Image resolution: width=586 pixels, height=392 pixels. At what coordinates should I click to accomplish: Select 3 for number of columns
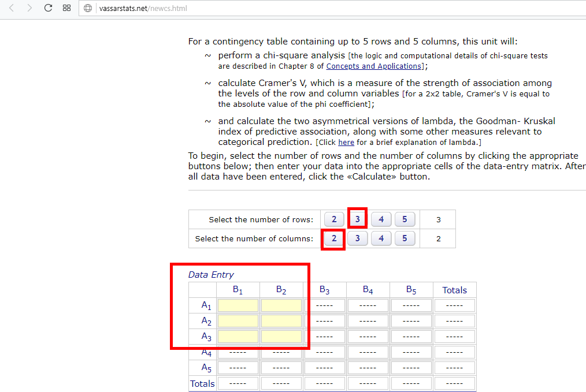click(x=358, y=238)
